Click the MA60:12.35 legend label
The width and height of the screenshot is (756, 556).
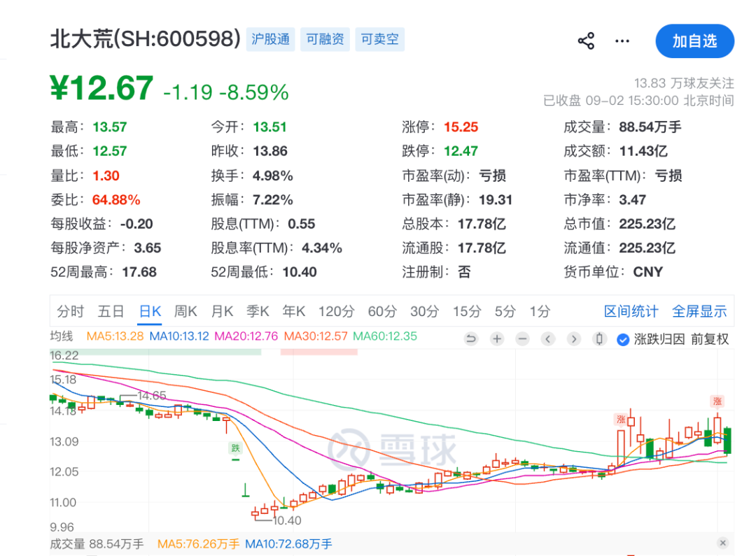click(x=385, y=336)
